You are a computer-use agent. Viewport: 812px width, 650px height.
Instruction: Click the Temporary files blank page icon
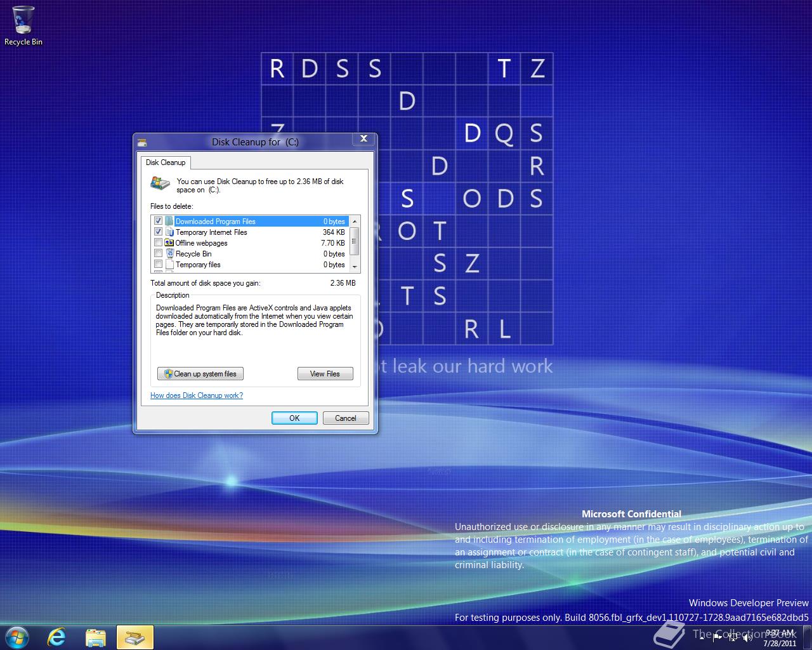[169, 264]
